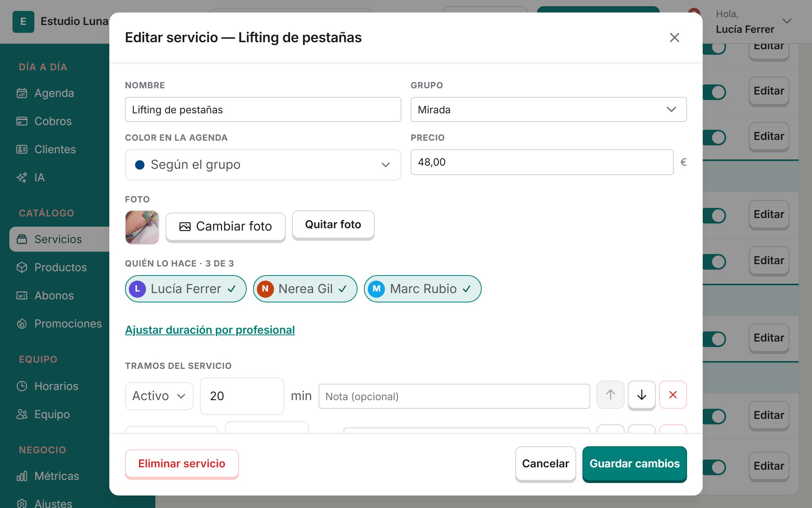
Task: Click the Productos box icon
Action: 22,267
